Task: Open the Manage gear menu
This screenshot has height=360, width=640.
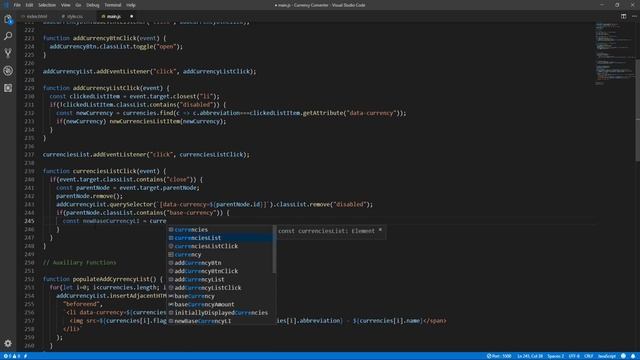Action: 8,343
